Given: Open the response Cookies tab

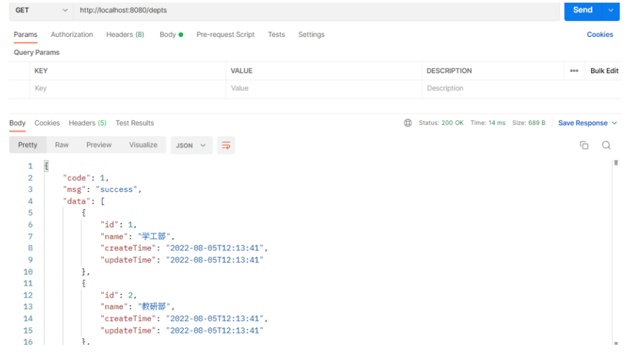Looking at the screenshot, I should pyautogui.click(x=47, y=123).
